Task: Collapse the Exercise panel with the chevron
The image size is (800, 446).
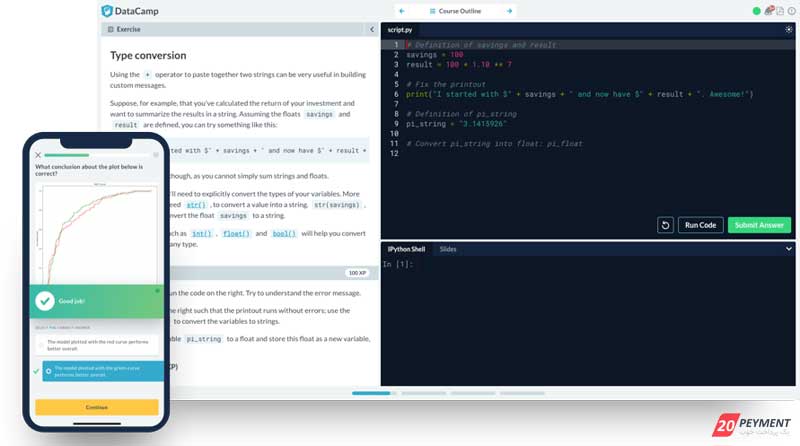Action: coord(372,29)
